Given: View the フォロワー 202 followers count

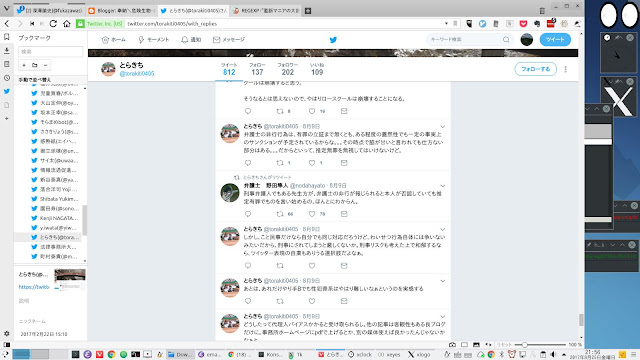Looking at the screenshot, I should click(288, 69).
